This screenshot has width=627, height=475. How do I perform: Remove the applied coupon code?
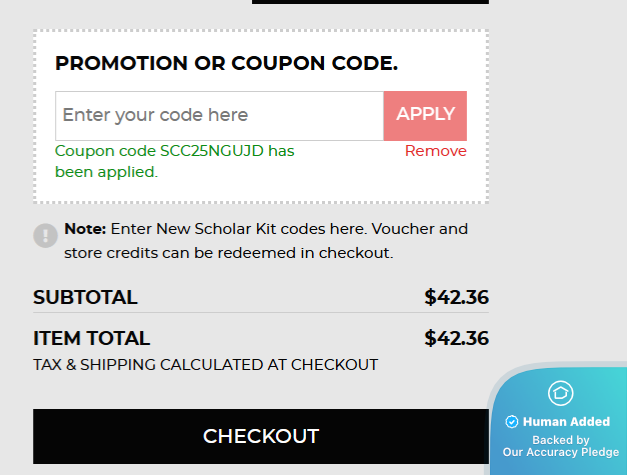435,151
